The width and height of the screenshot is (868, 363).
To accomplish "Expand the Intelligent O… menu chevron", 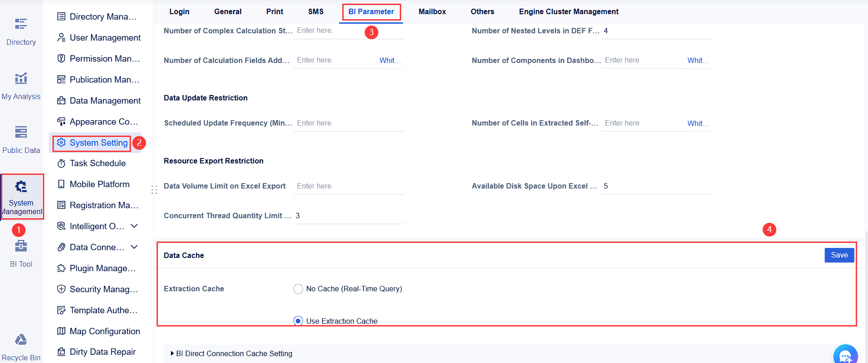I will click(134, 226).
